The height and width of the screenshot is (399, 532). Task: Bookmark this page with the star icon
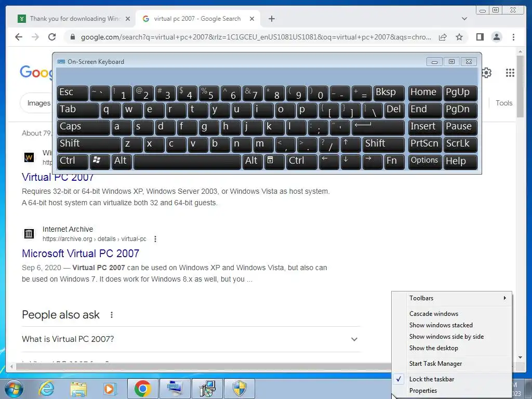tap(459, 37)
